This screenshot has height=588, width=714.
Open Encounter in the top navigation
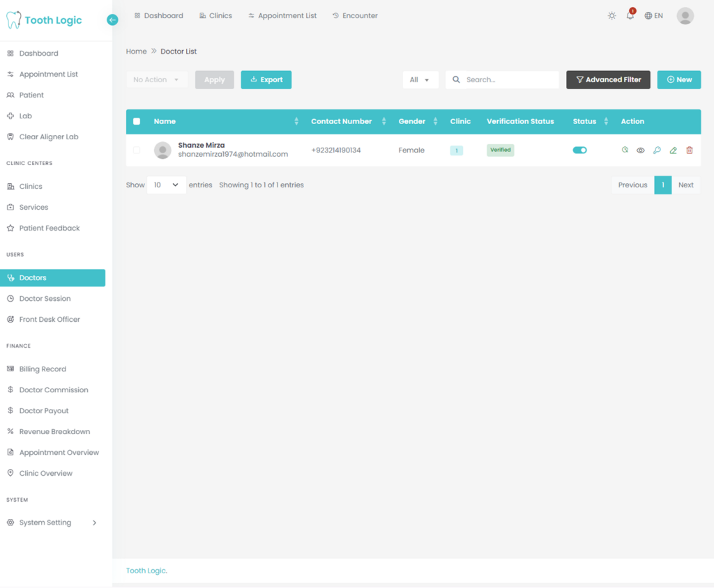click(x=355, y=16)
